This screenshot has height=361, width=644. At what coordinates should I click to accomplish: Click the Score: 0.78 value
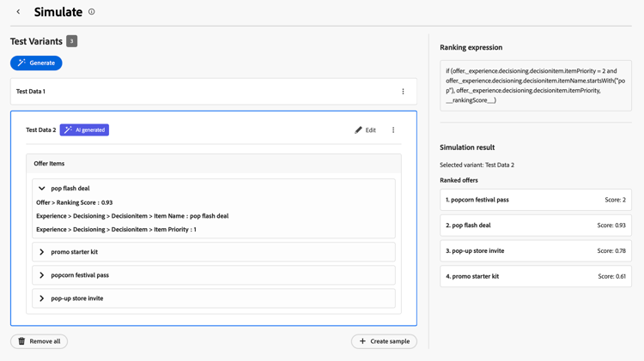611,250
